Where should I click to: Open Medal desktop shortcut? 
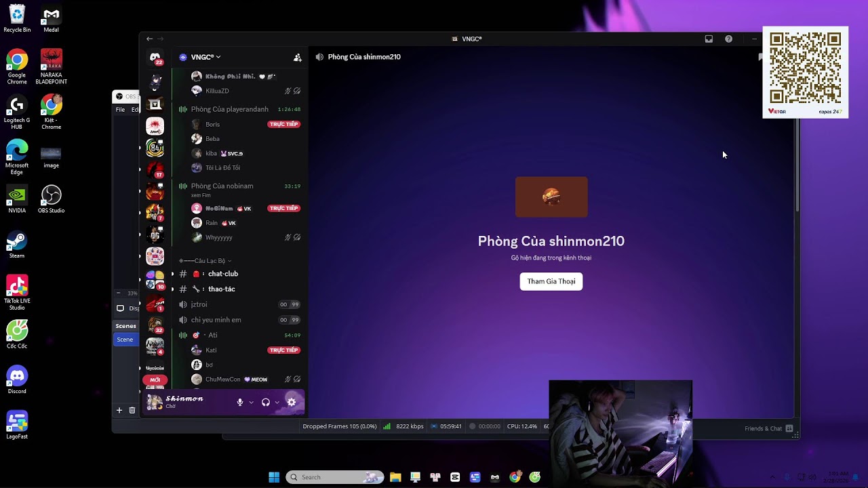click(51, 19)
